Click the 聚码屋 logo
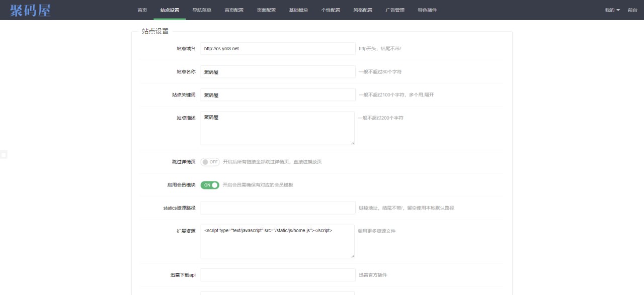 (x=30, y=10)
